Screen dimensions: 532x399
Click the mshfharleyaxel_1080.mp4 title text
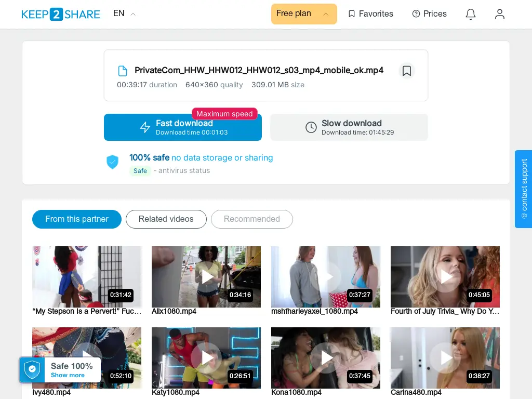click(x=314, y=311)
